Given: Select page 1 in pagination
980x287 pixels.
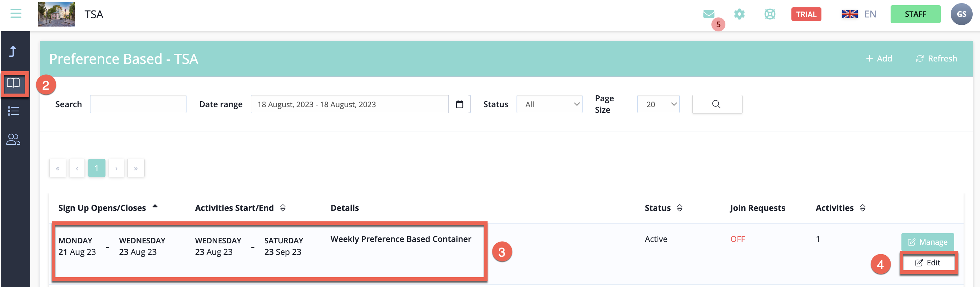Looking at the screenshot, I should [x=97, y=168].
